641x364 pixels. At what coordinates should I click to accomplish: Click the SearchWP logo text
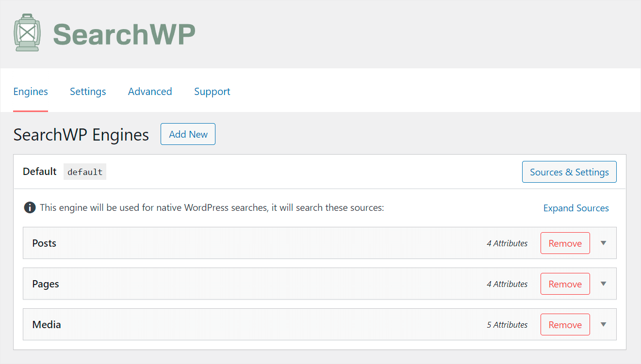[124, 34]
